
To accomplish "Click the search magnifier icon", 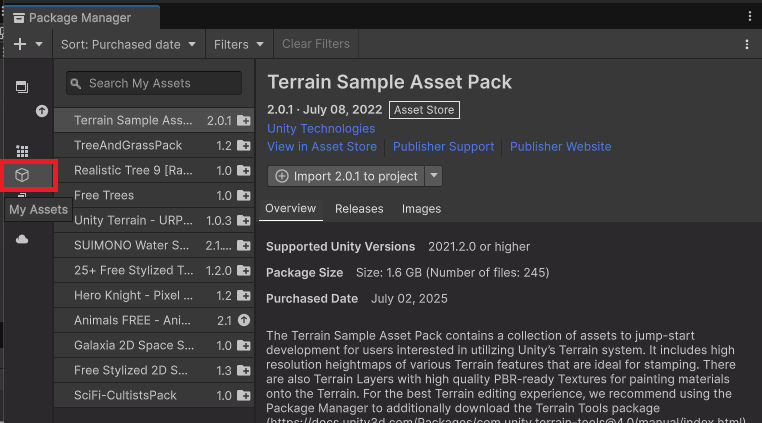I will click(x=76, y=84).
